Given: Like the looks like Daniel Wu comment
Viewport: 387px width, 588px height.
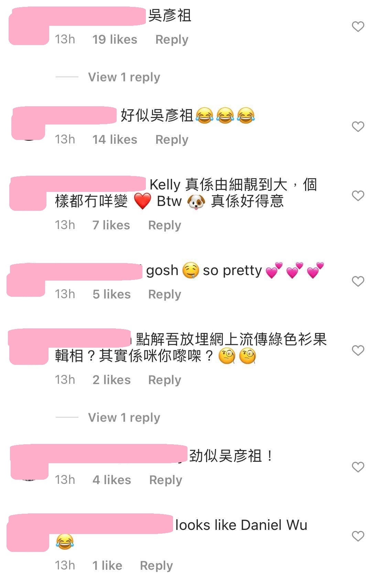Looking at the screenshot, I should (x=358, y=536).
